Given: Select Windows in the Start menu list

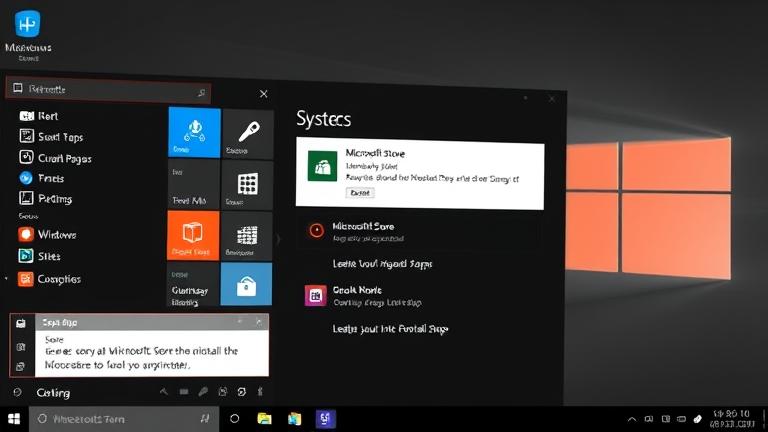Looking at the screenshot, I should [x=47, y=235].
